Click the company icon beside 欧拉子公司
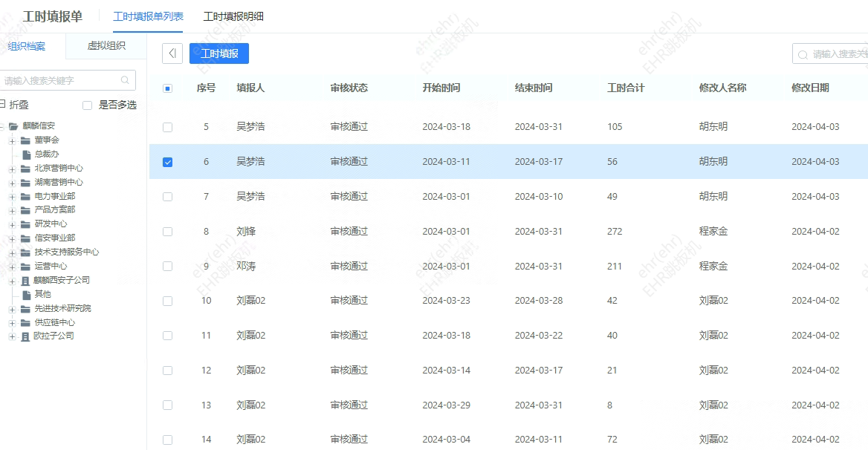The image size is (868, 450). (x=24, y=336)
